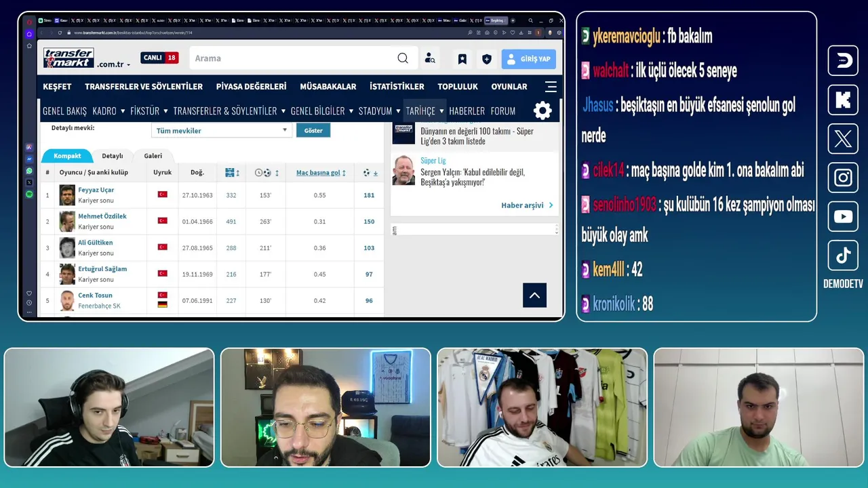Open OYUNLAR menu item

coord(509,87)
